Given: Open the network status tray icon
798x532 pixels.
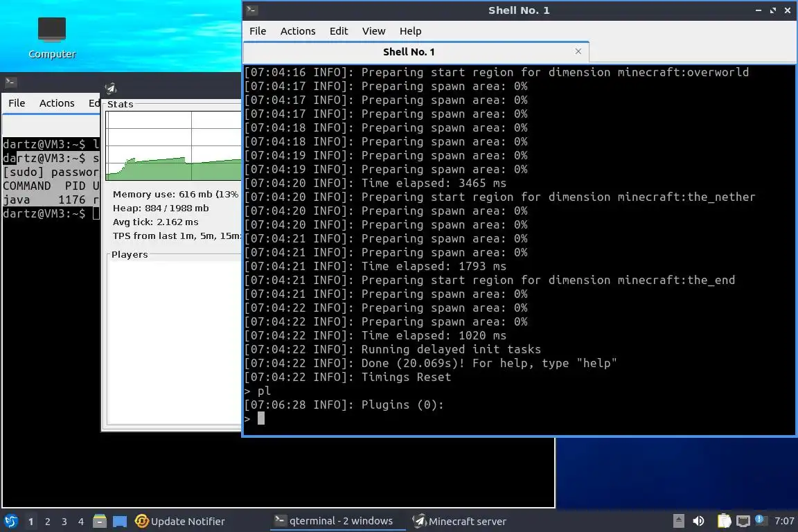Looking at the screenshot, I should pyautogui.click(x=743, y=521).
